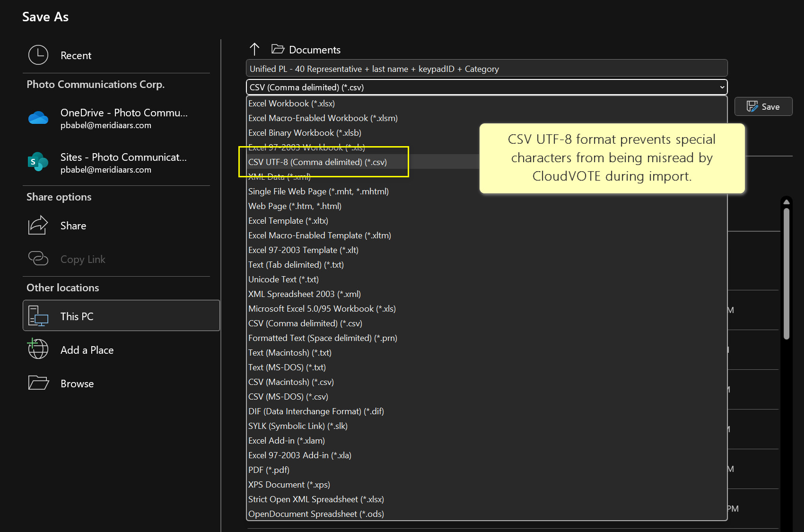The width and height of the screenshot is (804, 532).
Task: Click the Recent clock icon
Action: point(38,55)
